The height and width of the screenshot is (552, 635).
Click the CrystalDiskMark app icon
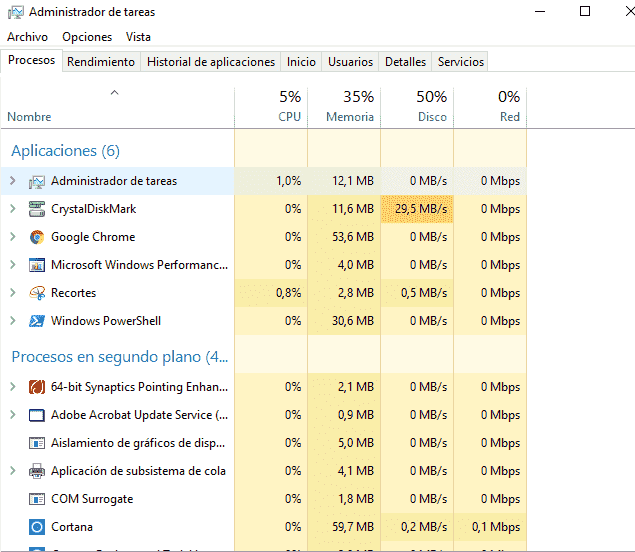37,209
